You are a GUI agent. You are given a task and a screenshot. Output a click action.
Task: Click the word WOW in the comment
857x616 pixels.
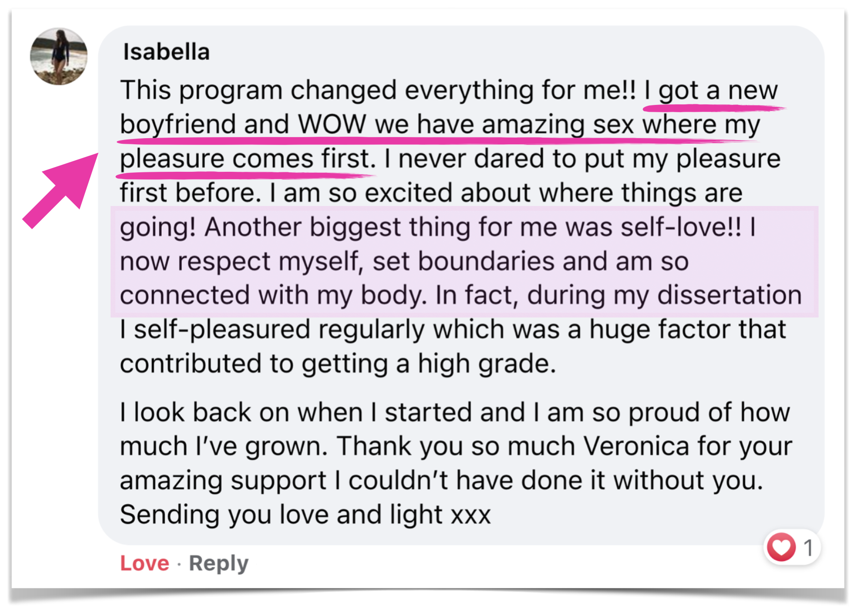tap(332, 124)
